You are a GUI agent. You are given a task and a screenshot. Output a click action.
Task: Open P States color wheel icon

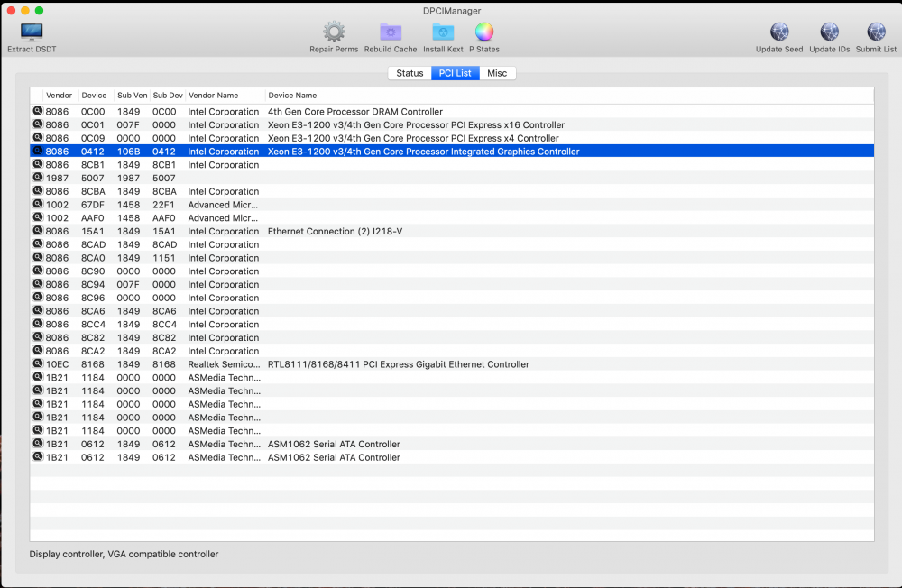click(483, 32)
